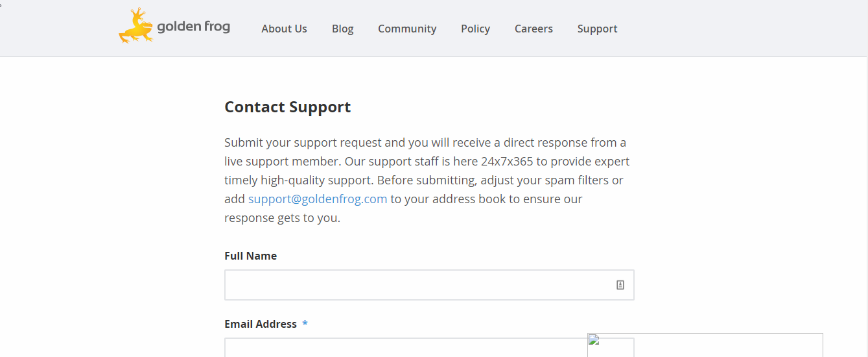Image resolution: width=868 pixels, height=357 pixels.
Task: Open the About Us page
Action: tap(284, 29)
